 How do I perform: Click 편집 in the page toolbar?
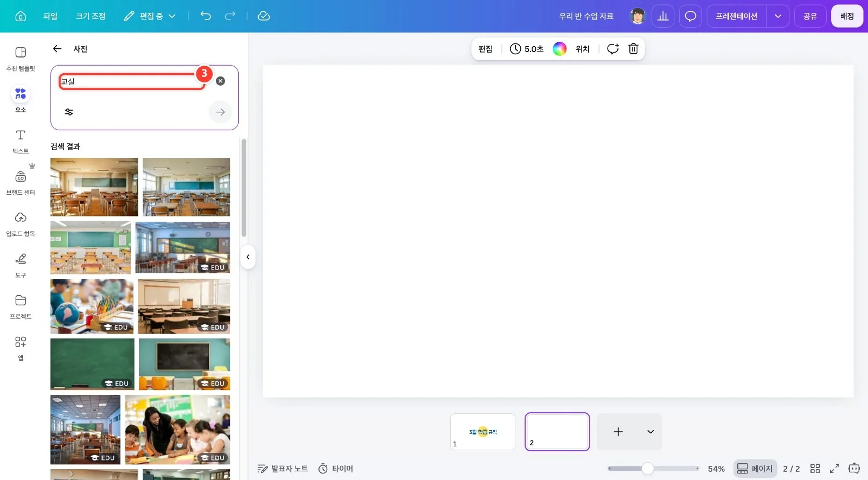tap(486, 49)
